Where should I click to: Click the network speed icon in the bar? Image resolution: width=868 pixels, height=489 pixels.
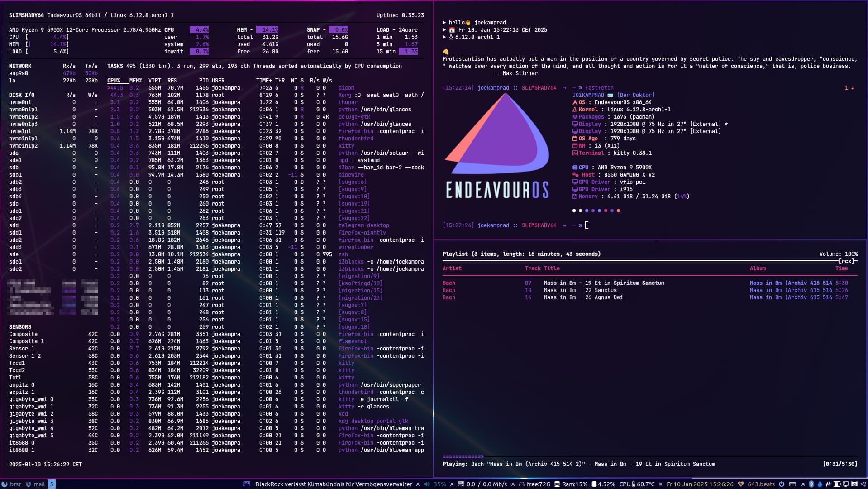click(461, 484)
